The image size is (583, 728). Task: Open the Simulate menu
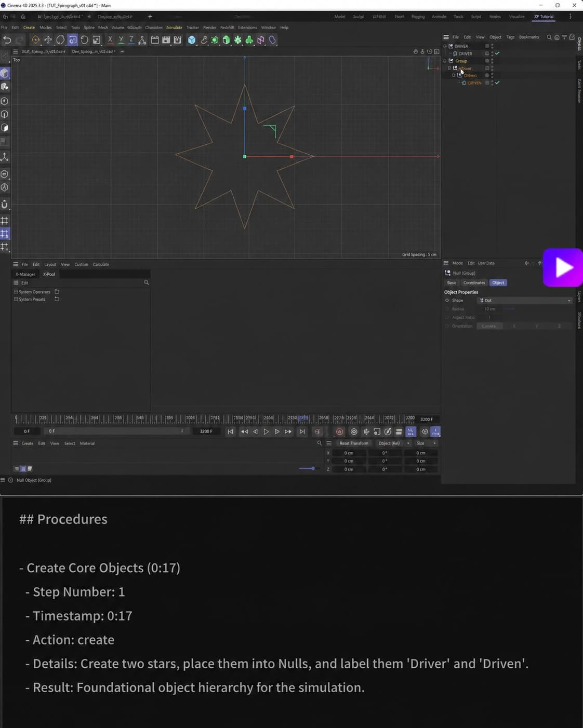point(174,28)
